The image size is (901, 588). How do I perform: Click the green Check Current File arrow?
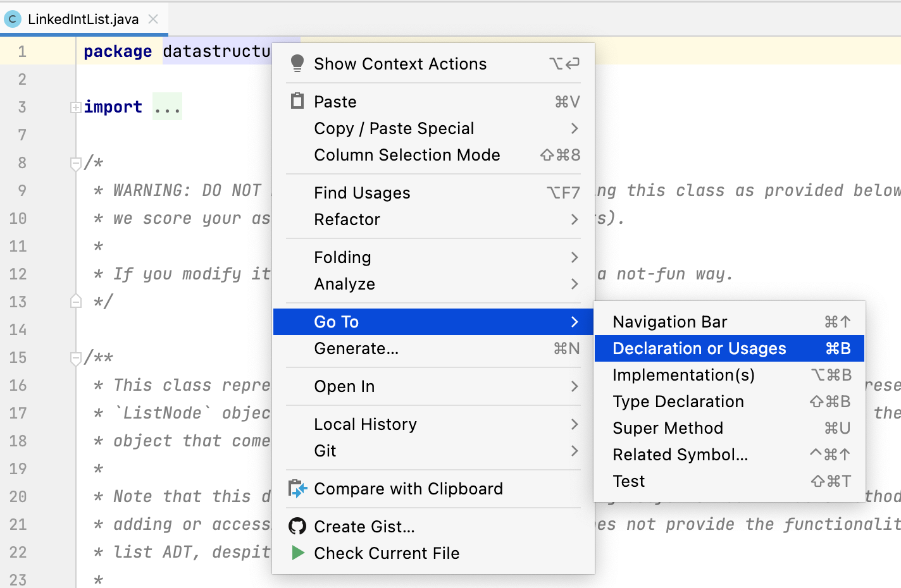pyautogui.click(x=297, y=553)
